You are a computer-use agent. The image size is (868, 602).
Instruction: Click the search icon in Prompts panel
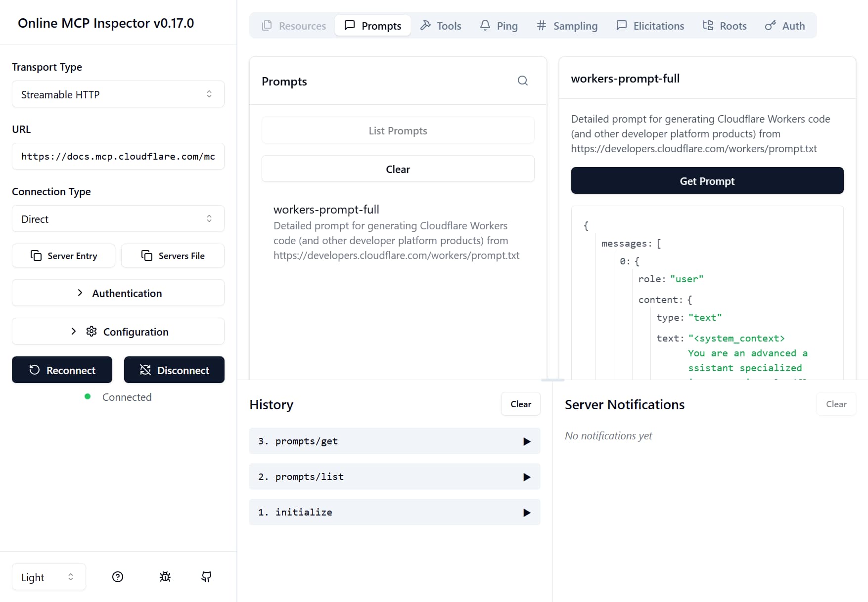(x=523, y=81)
